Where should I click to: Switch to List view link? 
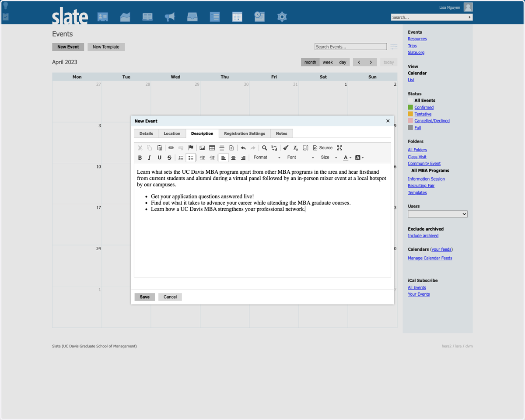(x=411, y=80)
